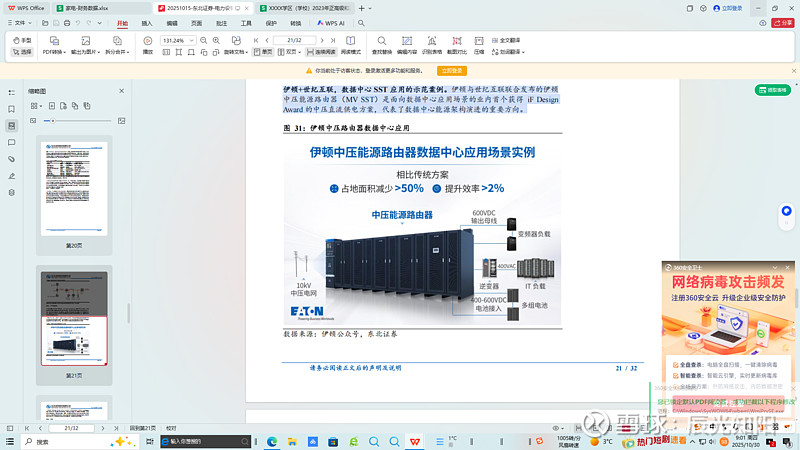Click 回到第21页 in status bar
This screenshot has height=450, width=800.
click(142, 429)
